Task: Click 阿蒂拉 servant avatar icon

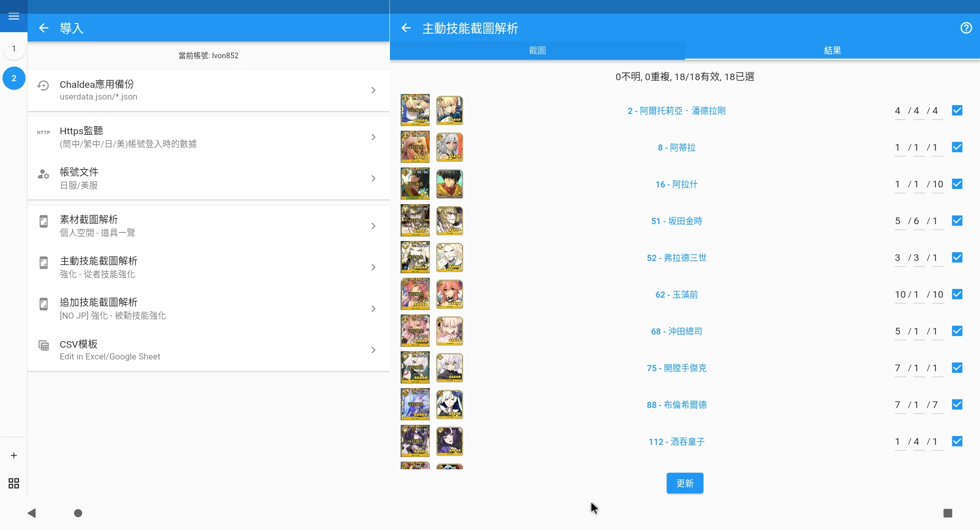Action: point(450,147)
